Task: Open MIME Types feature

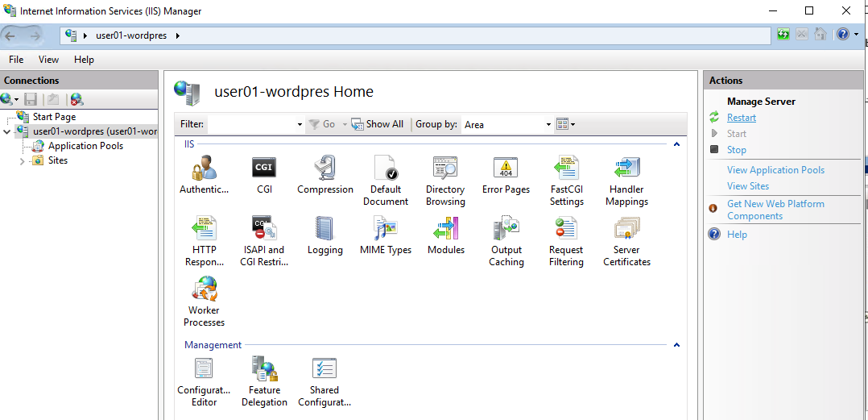Action: click(386, 235)
